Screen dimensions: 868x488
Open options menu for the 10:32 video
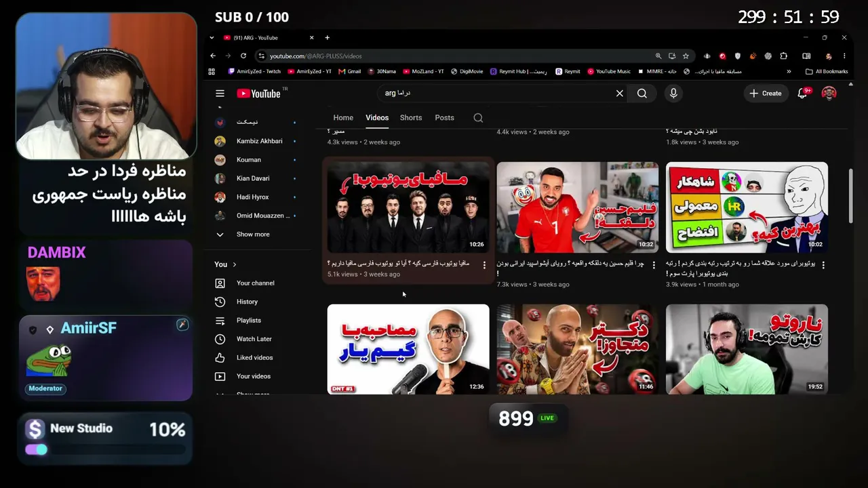tap(654, 265)
